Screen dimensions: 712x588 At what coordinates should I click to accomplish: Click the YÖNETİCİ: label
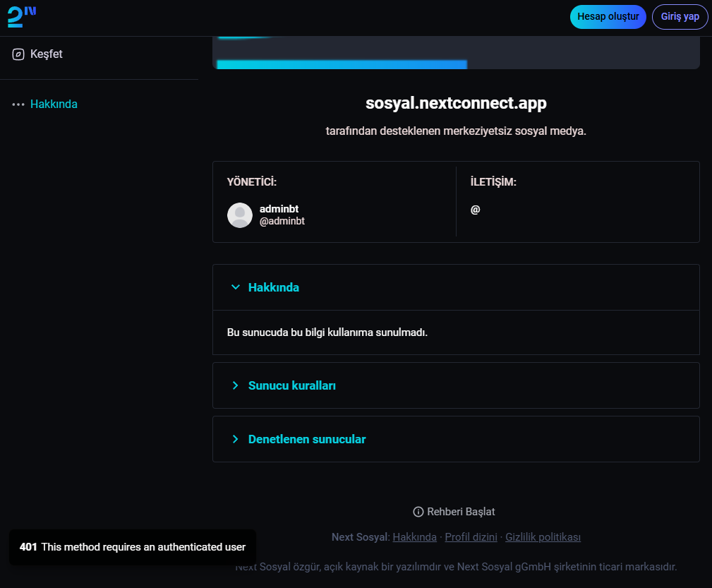251,181
